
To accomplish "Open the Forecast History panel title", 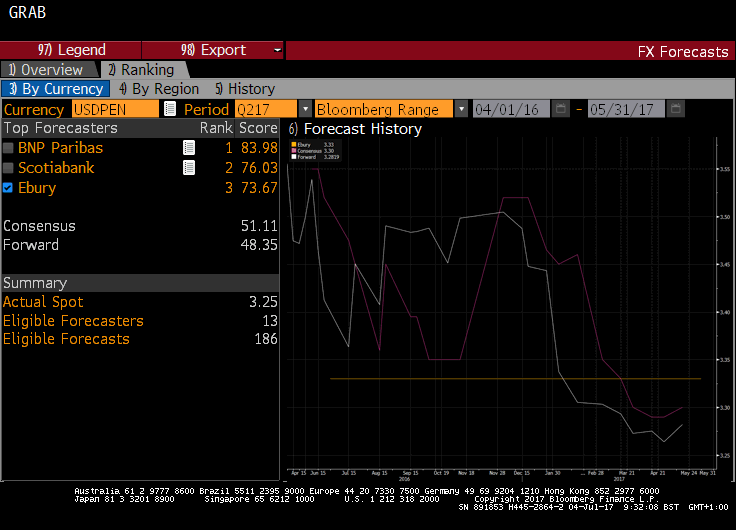I will (355, 129).
